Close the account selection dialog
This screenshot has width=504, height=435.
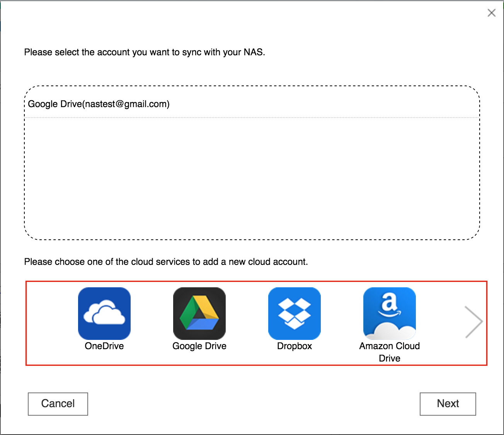click(x=492, y=13)
